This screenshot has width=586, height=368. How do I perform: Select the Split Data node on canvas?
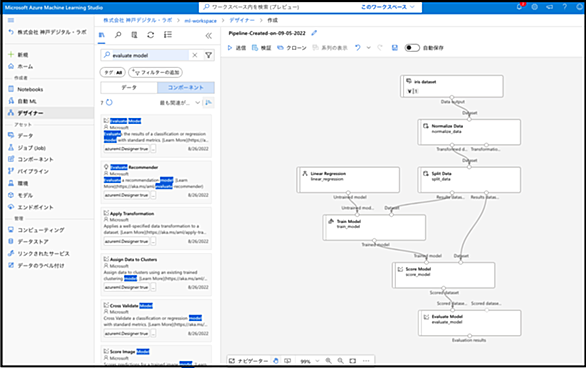[469, 179]
